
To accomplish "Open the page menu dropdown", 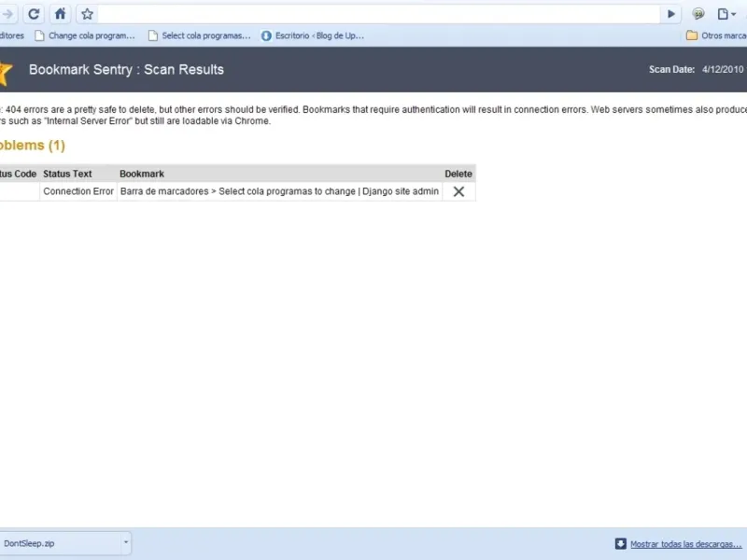I will (726, 14).
